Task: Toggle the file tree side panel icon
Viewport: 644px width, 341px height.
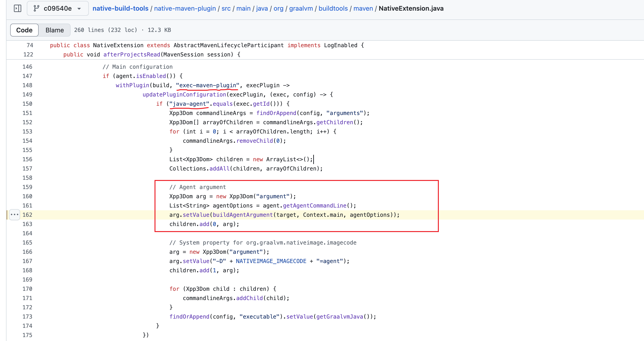Action: (18, 8)
